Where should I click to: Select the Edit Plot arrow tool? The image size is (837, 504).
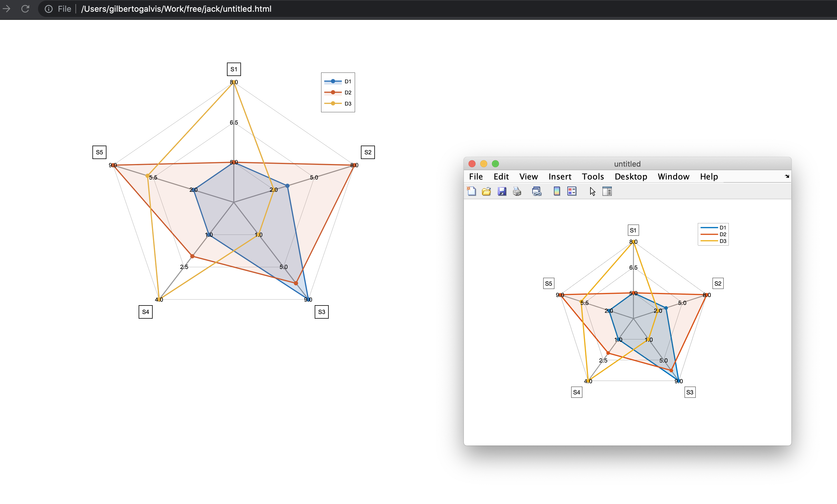(592, 191)
